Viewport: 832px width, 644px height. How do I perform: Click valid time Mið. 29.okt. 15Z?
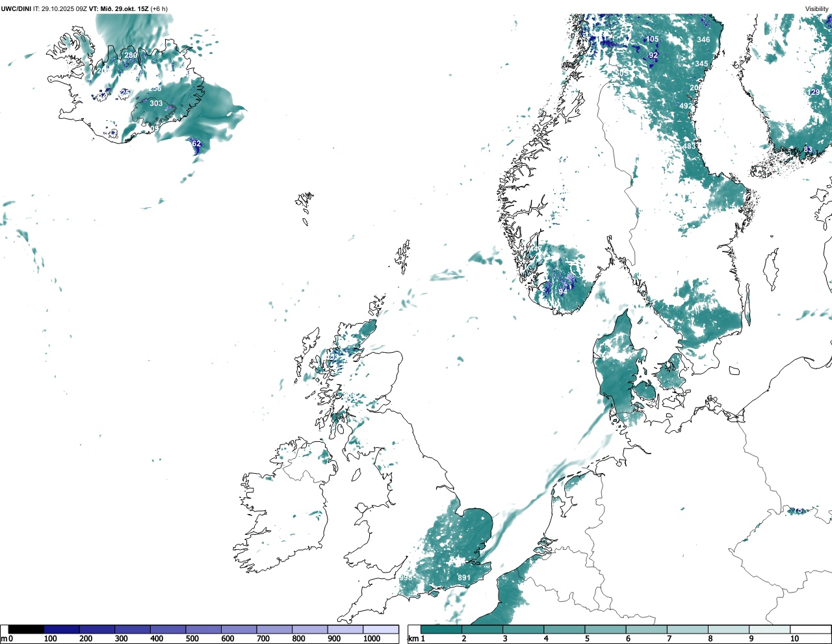click(124, 8)
